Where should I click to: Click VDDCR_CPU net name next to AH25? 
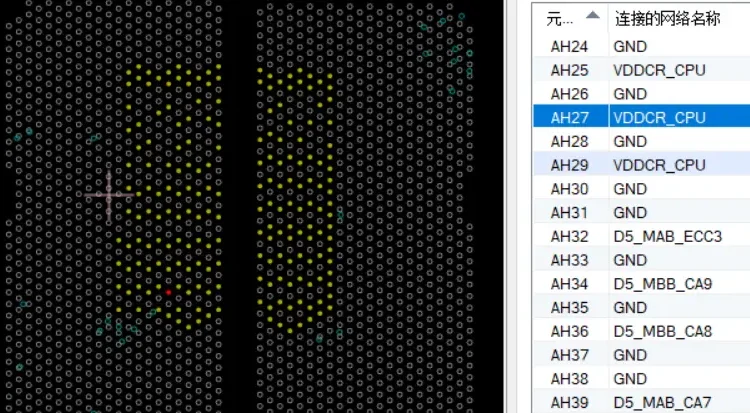(x=660, y=70)
